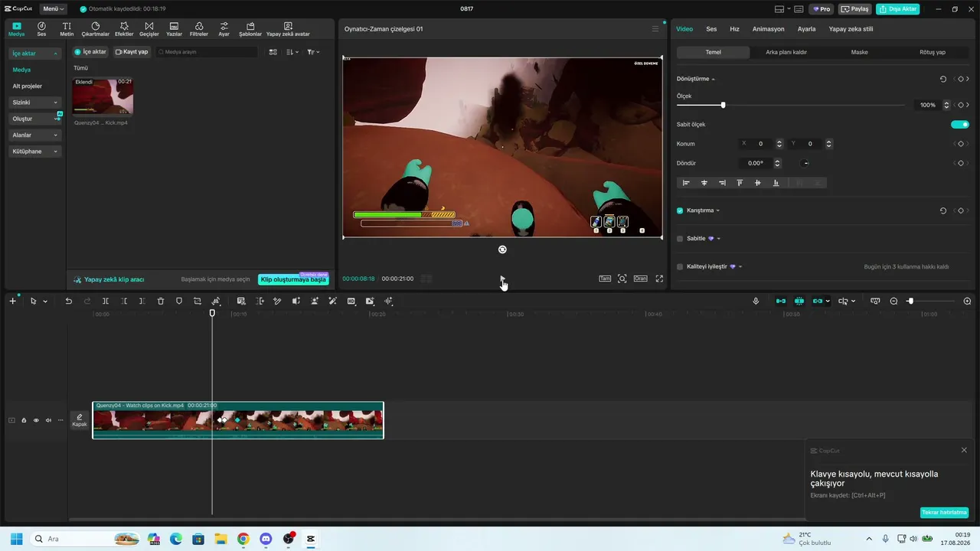Click the Kayıt yap record button

click(132, 52)
